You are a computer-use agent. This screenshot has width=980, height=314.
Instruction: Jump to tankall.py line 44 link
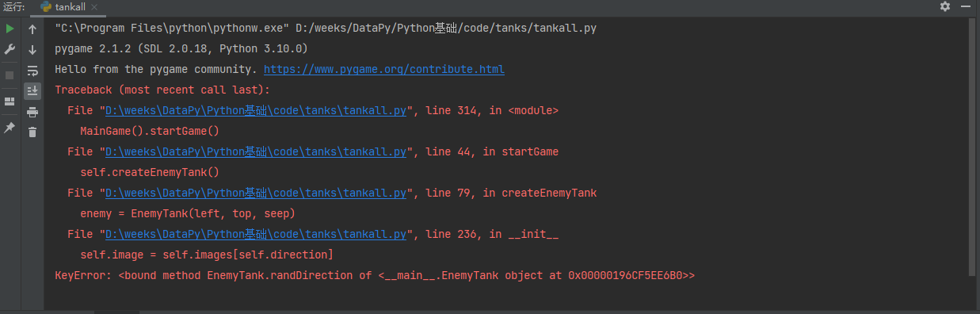coord(255,152)
